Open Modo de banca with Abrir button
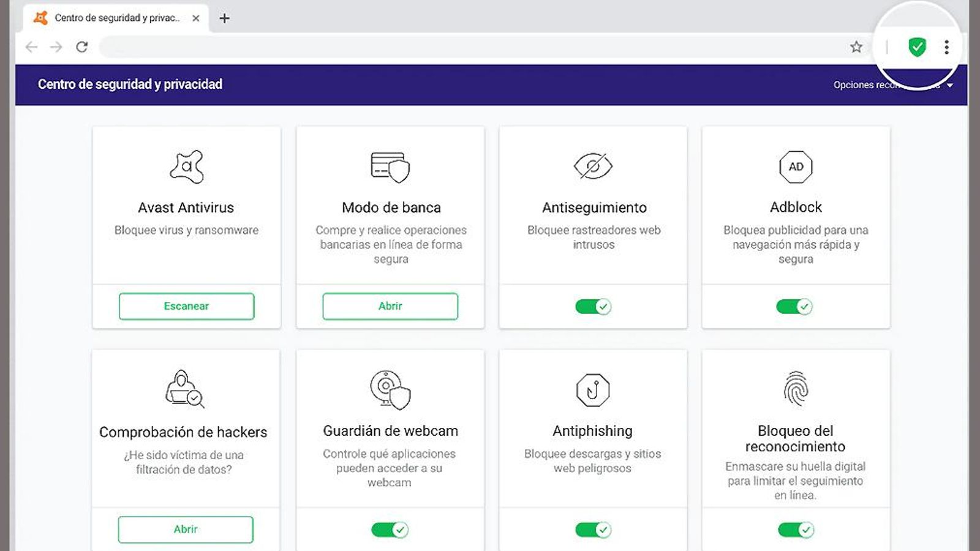980x551 pixels. pyautogui.click(x=390, y=306)
